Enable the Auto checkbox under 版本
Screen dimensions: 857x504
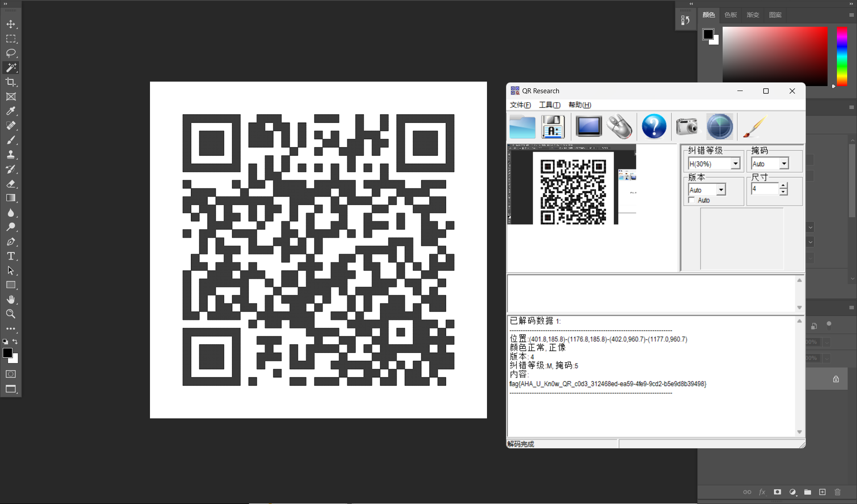point(692,200)
